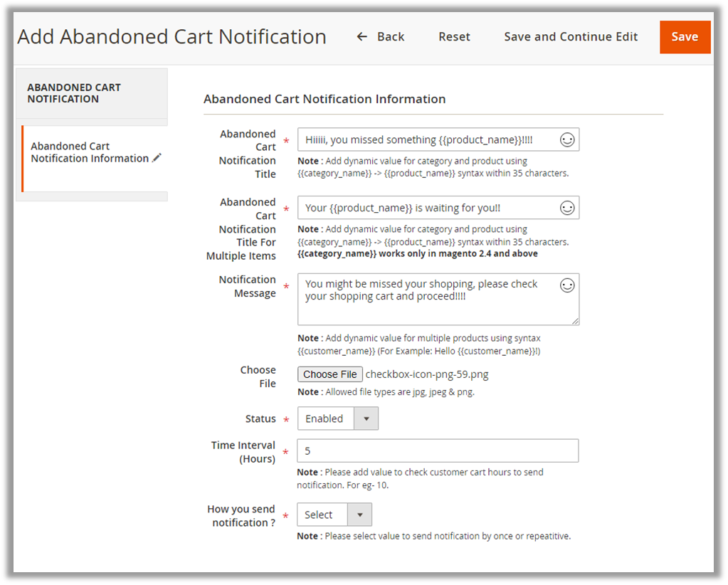Click inside the Notification Message textarea
Image resolution: width=728 pixels, height=585 pixels.
click(427, 306)
